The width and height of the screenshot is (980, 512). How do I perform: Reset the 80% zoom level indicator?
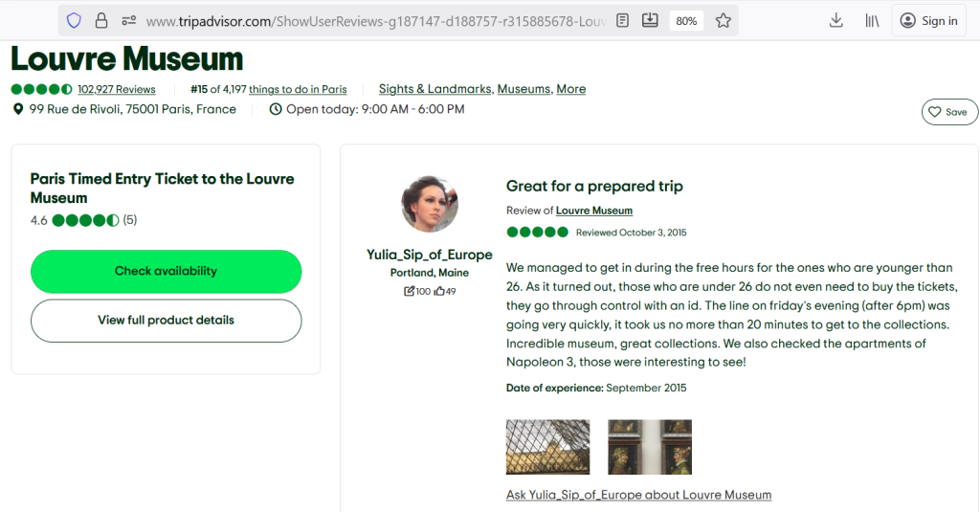(686, 21)
